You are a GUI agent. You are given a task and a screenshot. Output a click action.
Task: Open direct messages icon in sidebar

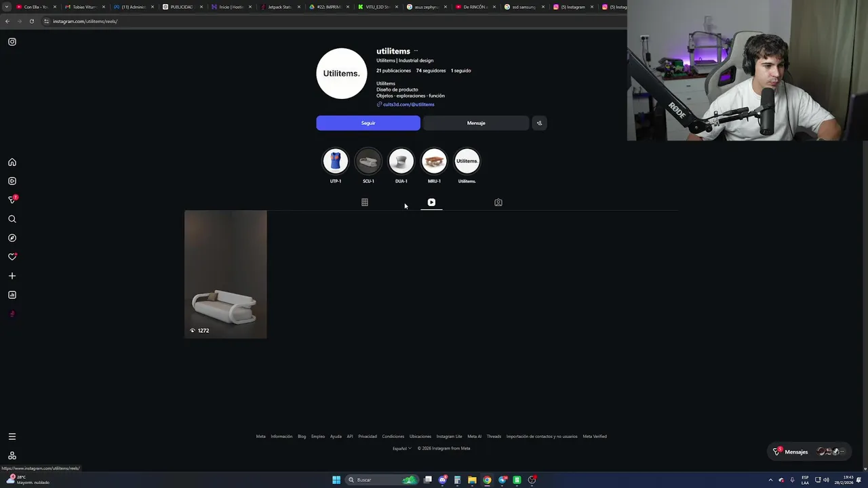point(12,200)
